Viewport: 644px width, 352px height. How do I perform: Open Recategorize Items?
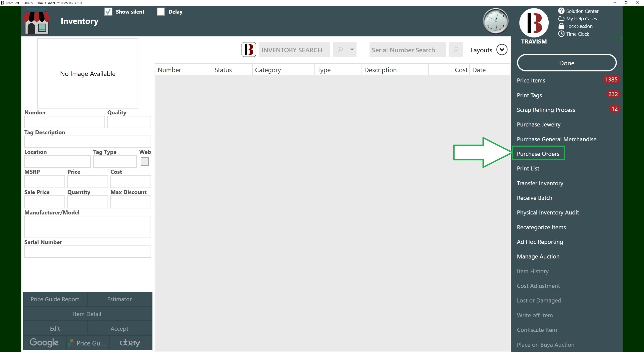click(x=541, y=227)
